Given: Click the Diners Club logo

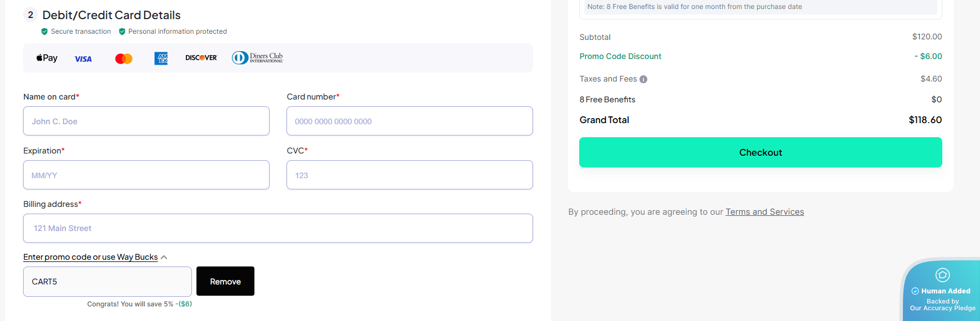Looking at the screenshot, I should click(258, 58).
